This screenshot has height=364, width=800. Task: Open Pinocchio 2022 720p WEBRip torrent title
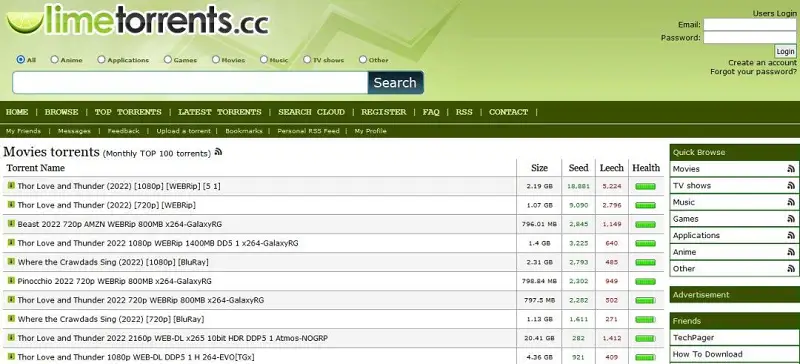pyautogui.click(x=114, y=281)
